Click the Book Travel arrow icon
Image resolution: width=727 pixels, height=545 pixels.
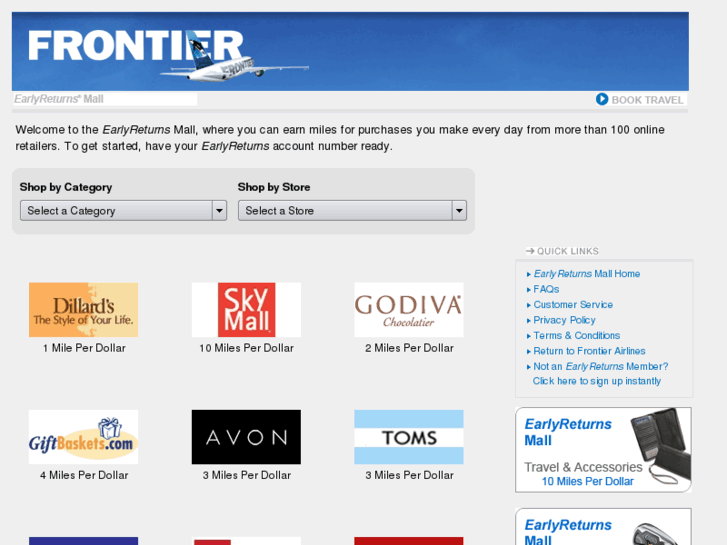click(602, 99)
